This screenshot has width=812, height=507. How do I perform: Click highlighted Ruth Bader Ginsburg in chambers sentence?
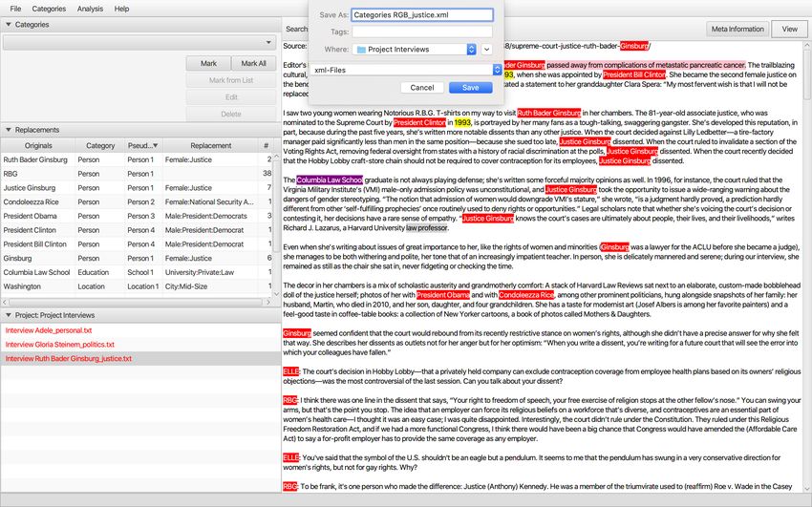coord(549,113)
